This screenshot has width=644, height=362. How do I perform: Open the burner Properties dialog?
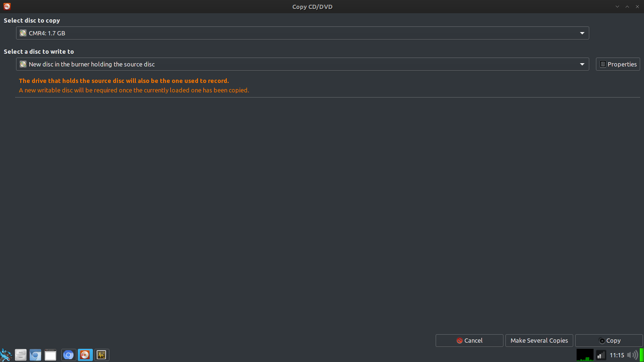(618, 64)
